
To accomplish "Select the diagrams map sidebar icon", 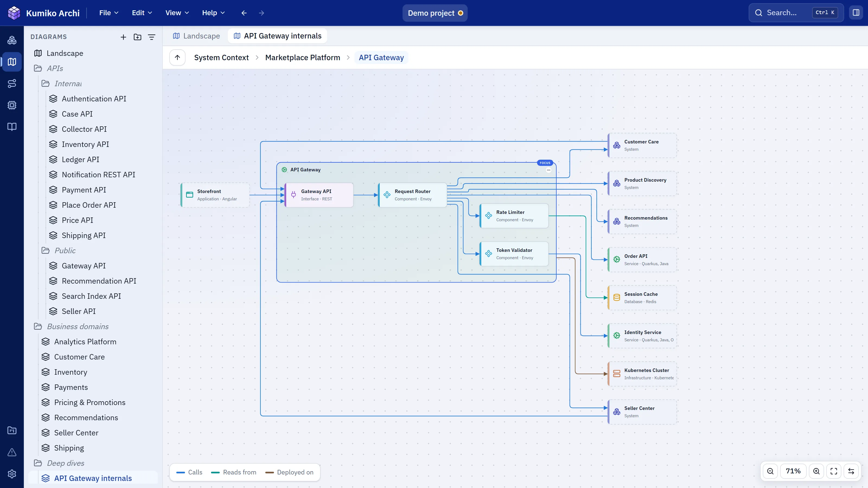I will point(12,62).
